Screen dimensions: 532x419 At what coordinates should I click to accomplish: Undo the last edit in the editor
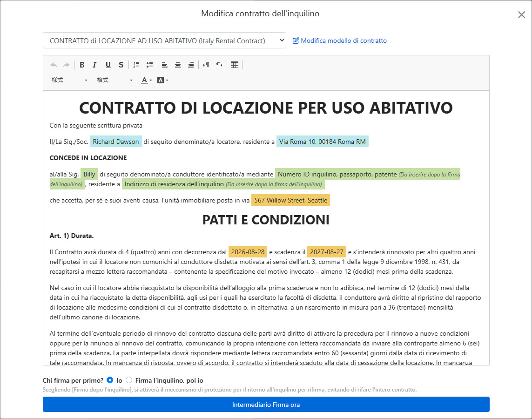tap(54, 65)
